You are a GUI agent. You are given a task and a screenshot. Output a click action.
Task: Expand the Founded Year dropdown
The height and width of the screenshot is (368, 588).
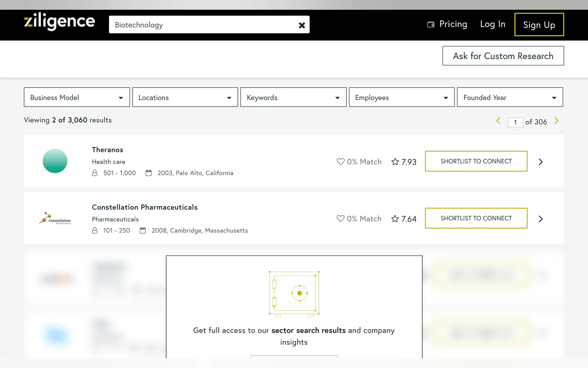click(510, 97)
